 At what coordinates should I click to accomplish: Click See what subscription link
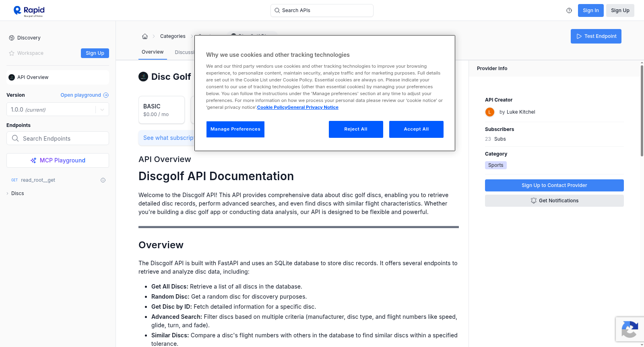169,138
